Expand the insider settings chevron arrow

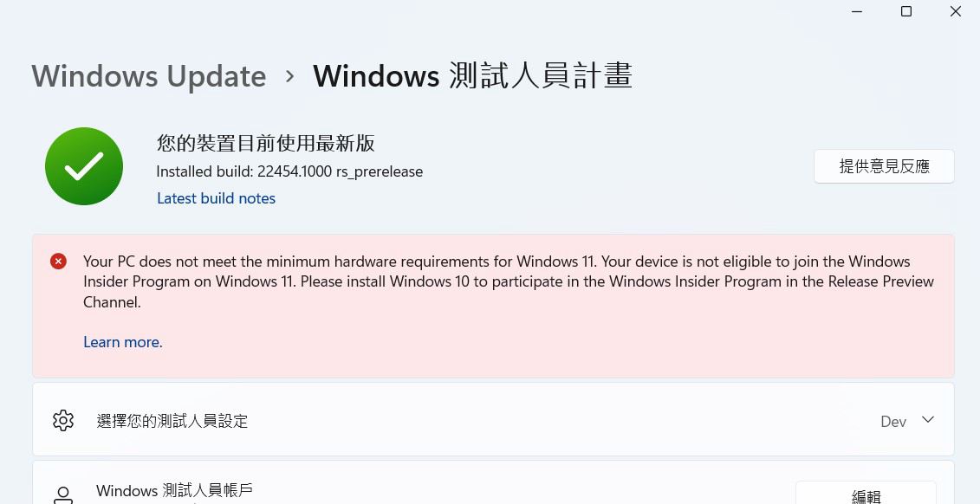pyautogui.click(x=928, y=420)
